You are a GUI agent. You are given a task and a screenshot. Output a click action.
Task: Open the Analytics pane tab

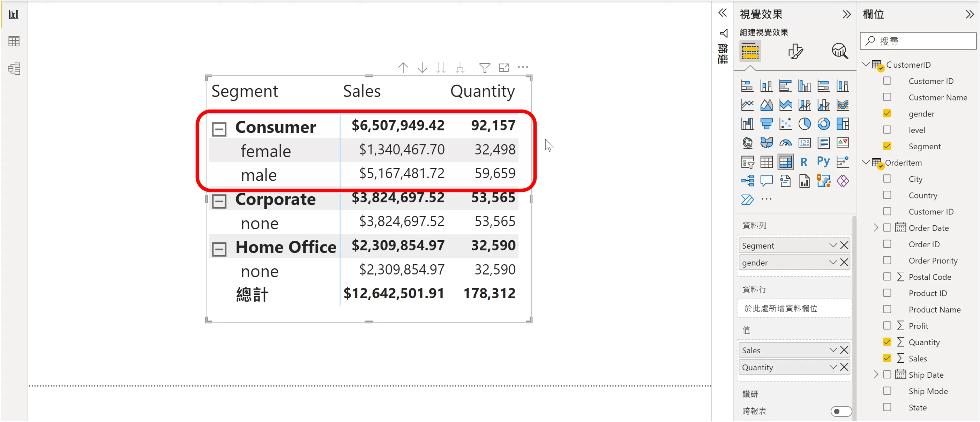click(840, 51)
